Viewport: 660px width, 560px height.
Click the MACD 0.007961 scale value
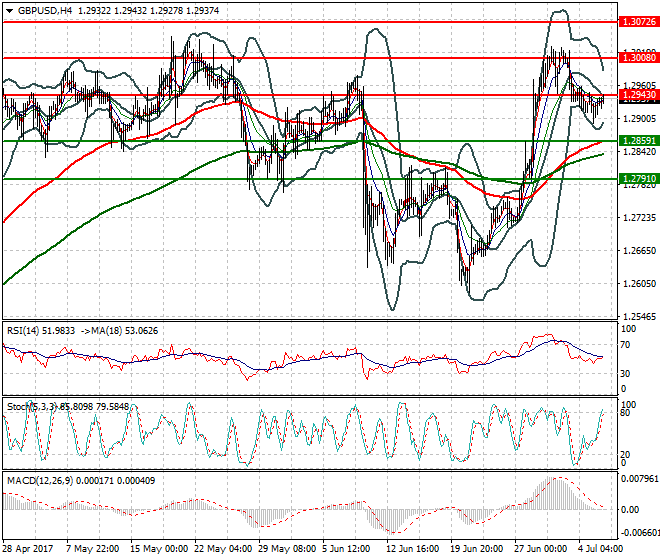(640, 479)
